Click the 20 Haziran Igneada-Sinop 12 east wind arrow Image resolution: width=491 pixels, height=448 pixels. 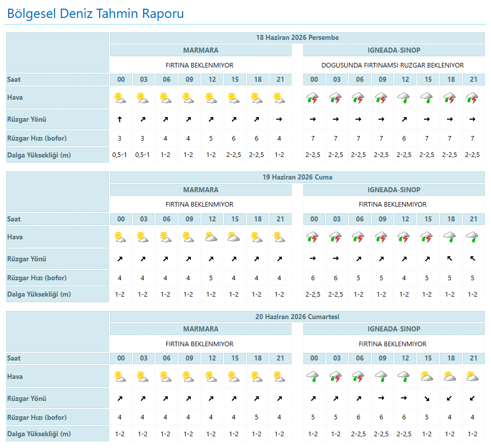[404, 398]
